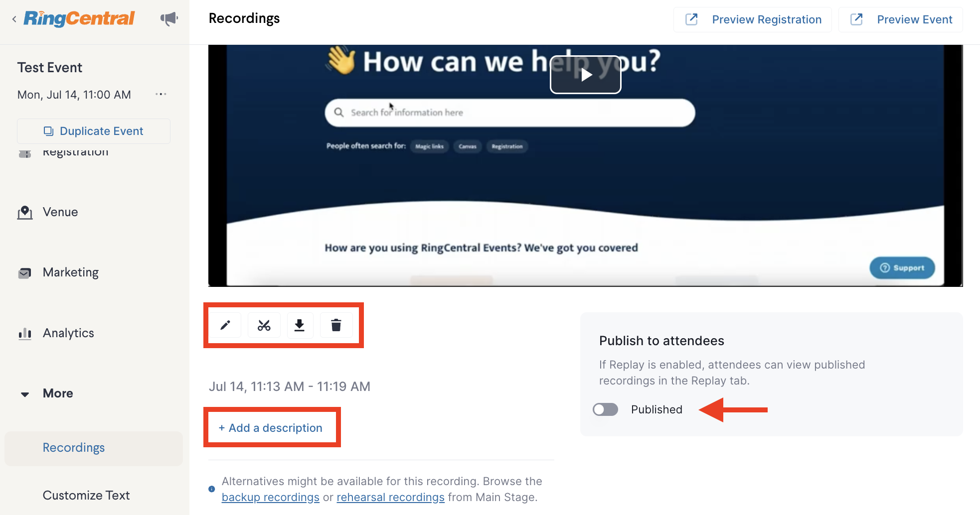Click the RingCentral logo
The height and width of the screenshot is (515, 980).
[x=79, y=18]
